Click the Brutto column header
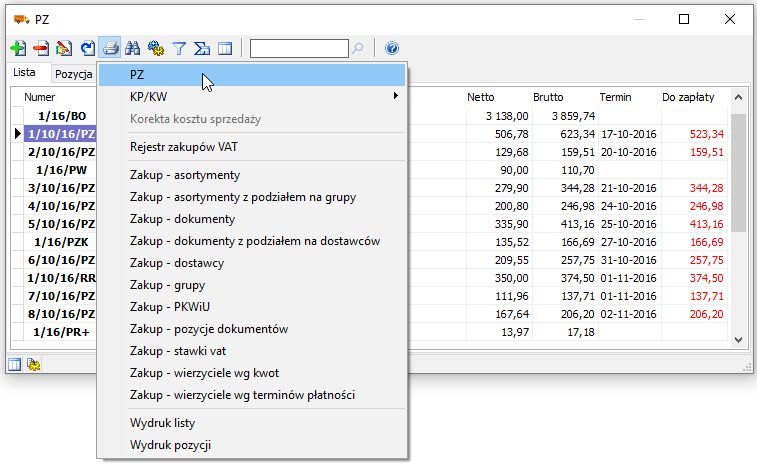The width and height of the screenshot is (757, 465). (548, 97)
